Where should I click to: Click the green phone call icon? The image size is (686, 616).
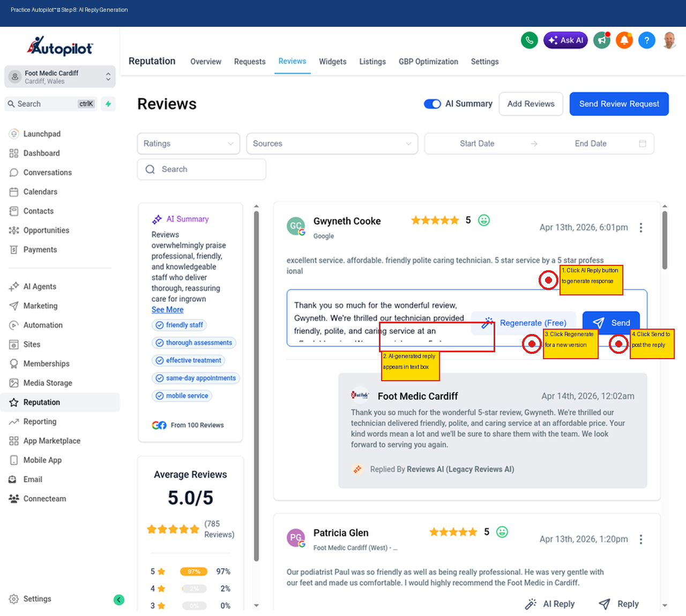530,40
